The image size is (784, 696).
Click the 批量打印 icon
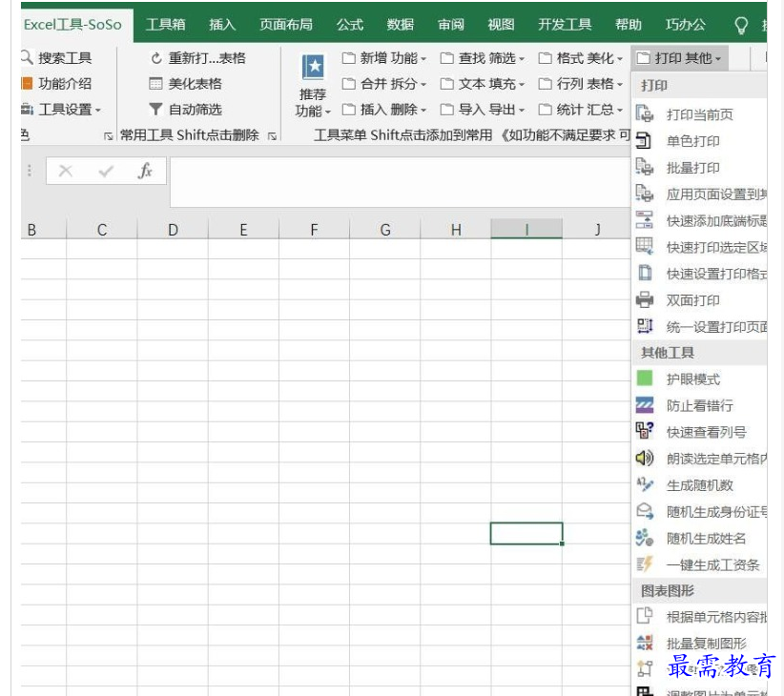click(645, 168)
